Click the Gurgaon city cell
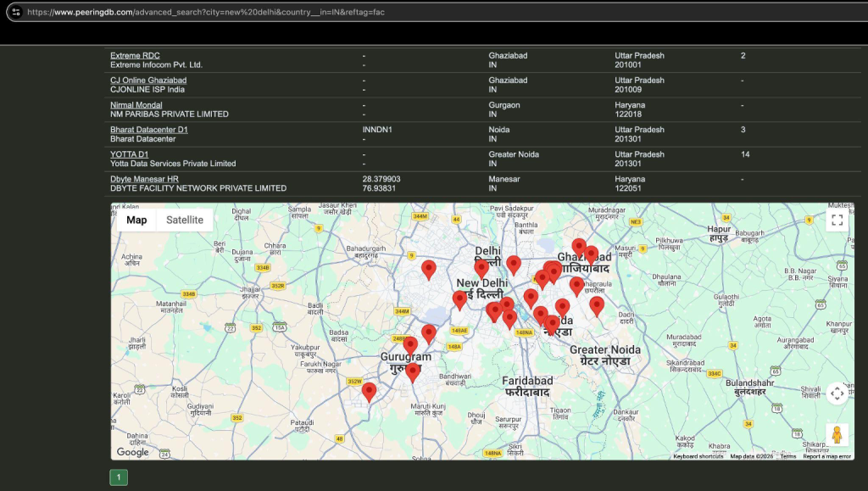This screenshot has height=491, width=868. [504, 105]
